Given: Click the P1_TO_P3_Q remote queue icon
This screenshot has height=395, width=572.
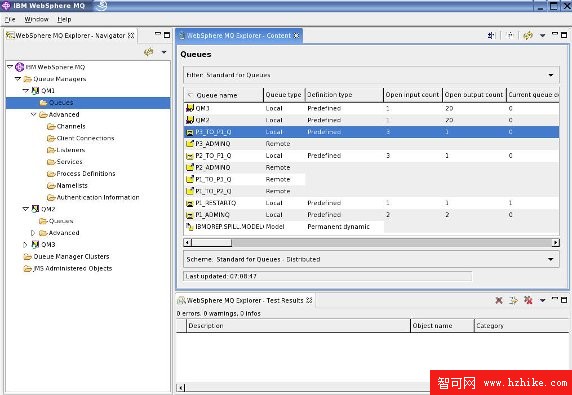Looking at the screenshot, I should point(189,179).
